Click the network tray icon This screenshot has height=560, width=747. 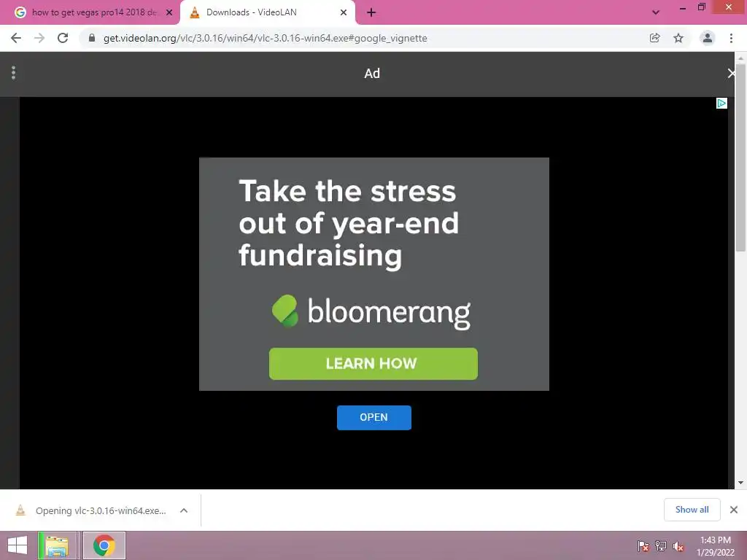point(661,546)
